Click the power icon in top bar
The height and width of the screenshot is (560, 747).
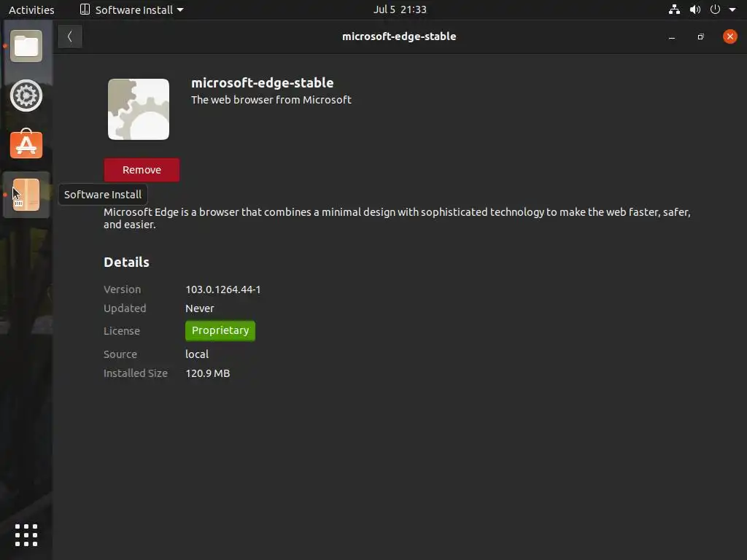715,9
